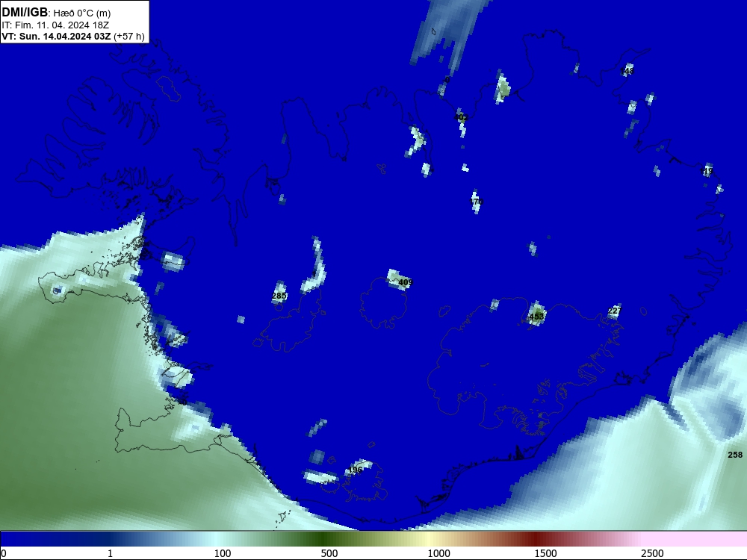Click the legend tick label 500

coord(329,553)
